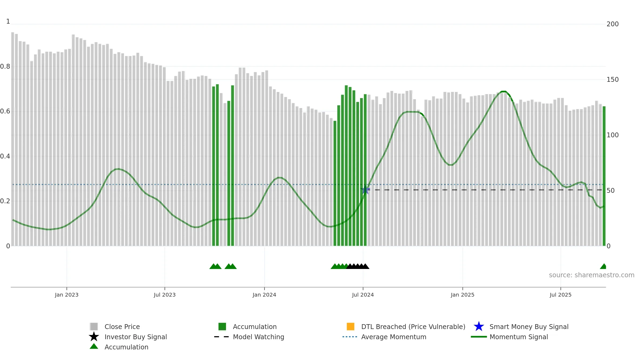This screenshot has height=362, width=644.
Task: Click the black triangle markers near Jul 2024
Action: pyautogui.click(x=358, y=266)
